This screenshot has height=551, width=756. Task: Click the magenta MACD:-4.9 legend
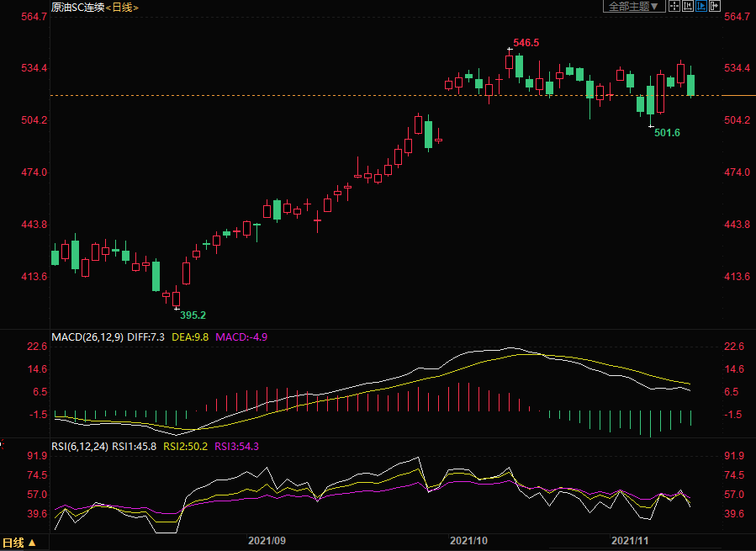[x=241, y=336]
